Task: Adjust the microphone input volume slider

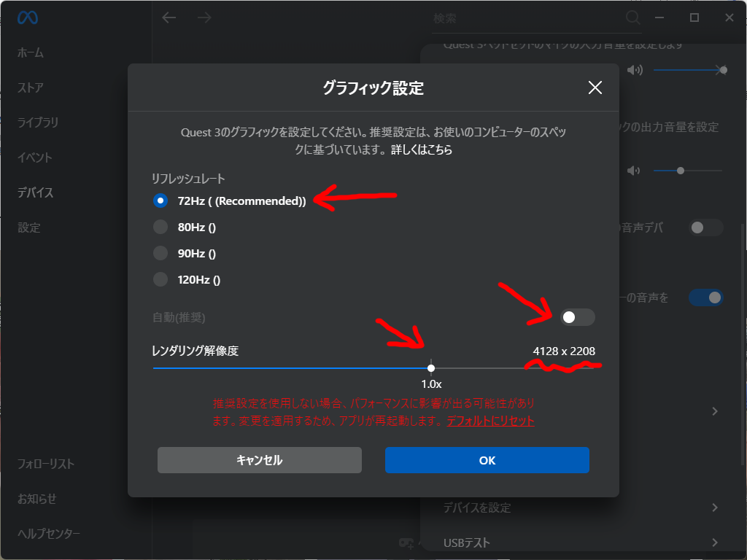Action: point(690,70)
